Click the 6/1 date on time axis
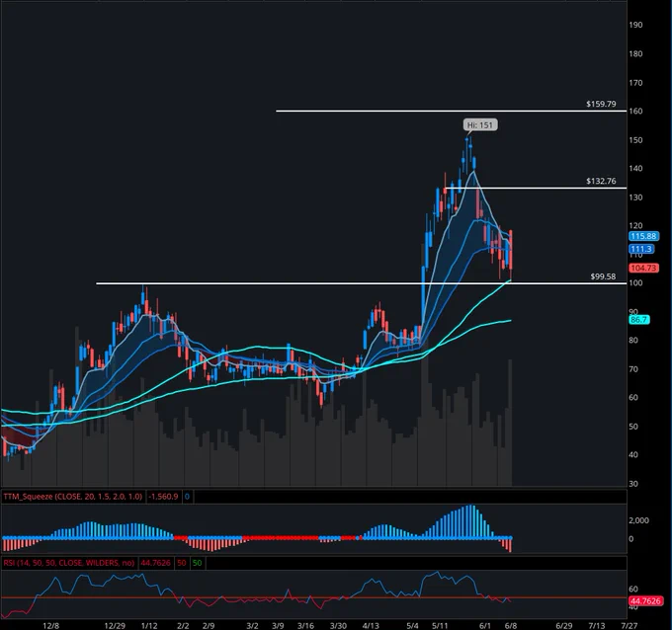This screenshot has height=630, width=672. [484, 625]
